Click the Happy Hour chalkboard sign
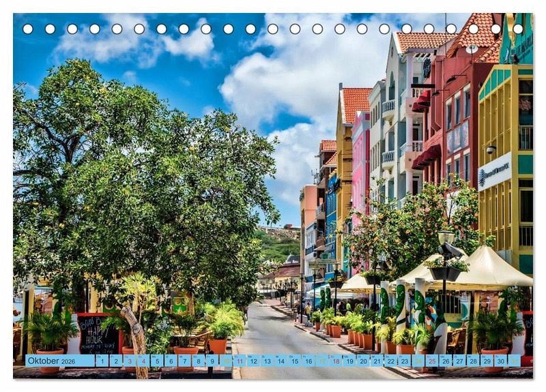The height and width of the screenshot is (392, 546). (98, 334)
